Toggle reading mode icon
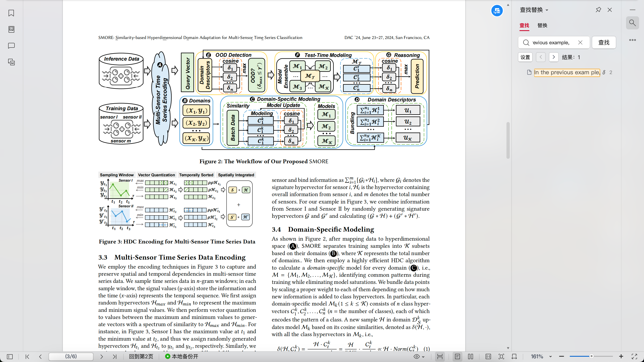644x362 pixels. (x=488, y=356)
